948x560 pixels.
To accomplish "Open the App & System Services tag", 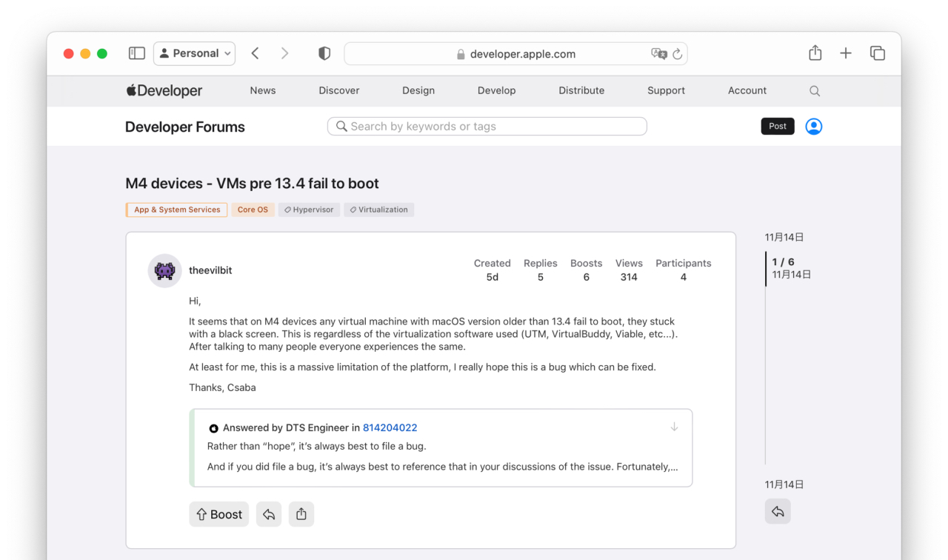I will pyautogui.click(x=177, y=210).
